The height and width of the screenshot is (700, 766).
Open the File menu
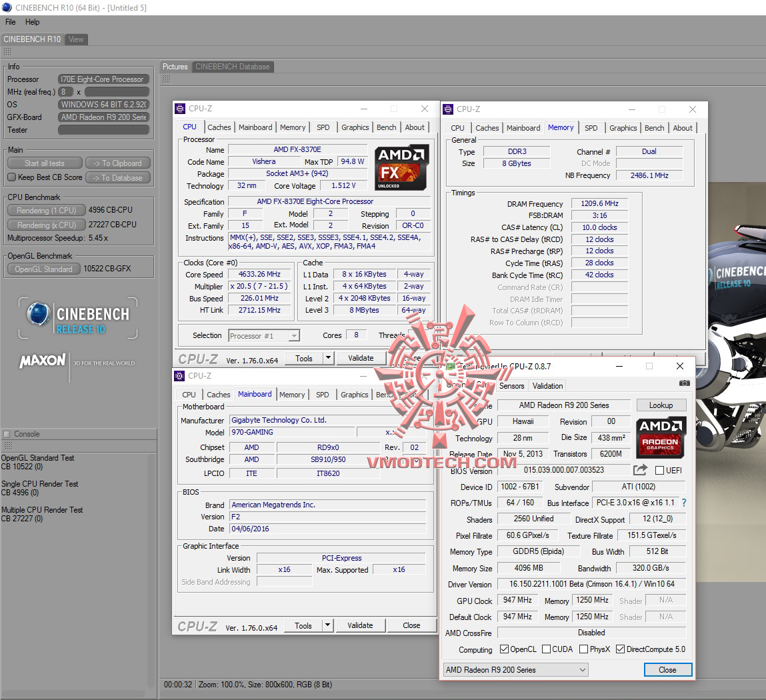(10, 22)
